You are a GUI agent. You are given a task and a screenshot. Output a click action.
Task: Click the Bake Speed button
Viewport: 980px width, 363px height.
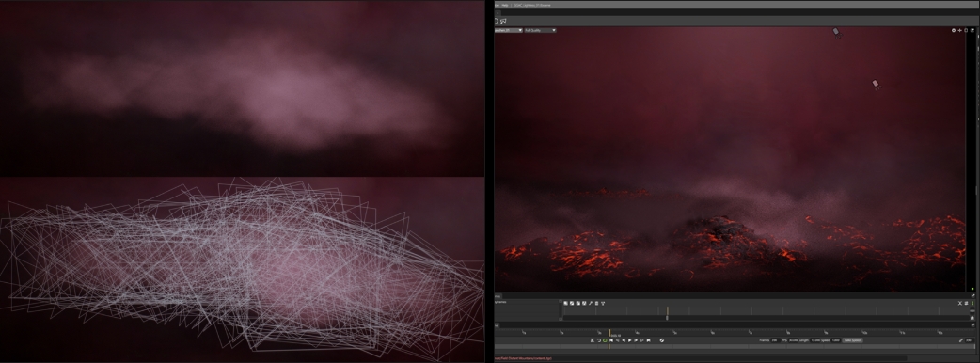coord(853,340)
